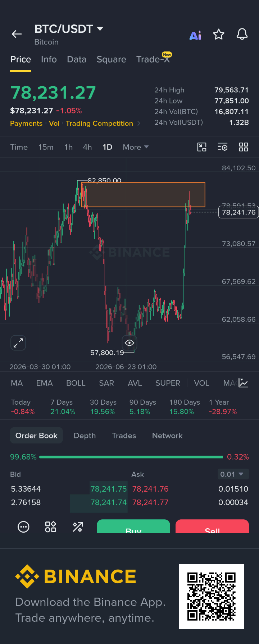Add BTC/USDT to favorites with star
Image resolution: width=259 pixels, height=644 pixels.
pos(219,34)
